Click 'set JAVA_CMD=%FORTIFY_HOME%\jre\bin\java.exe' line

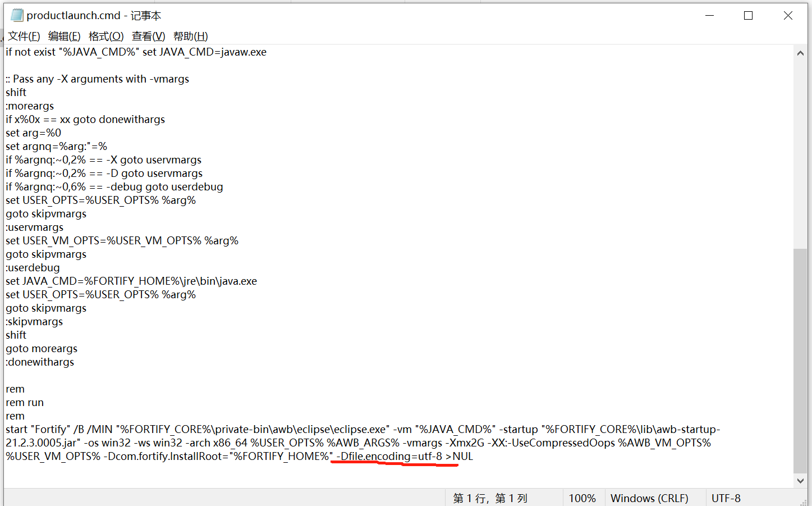click(x=131, y=281)
